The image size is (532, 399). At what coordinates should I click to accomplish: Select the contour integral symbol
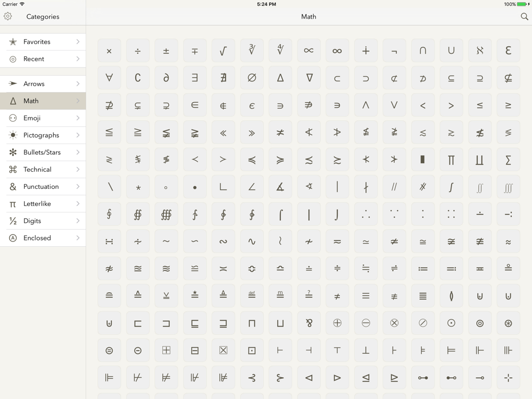click(x=109, y=214)
